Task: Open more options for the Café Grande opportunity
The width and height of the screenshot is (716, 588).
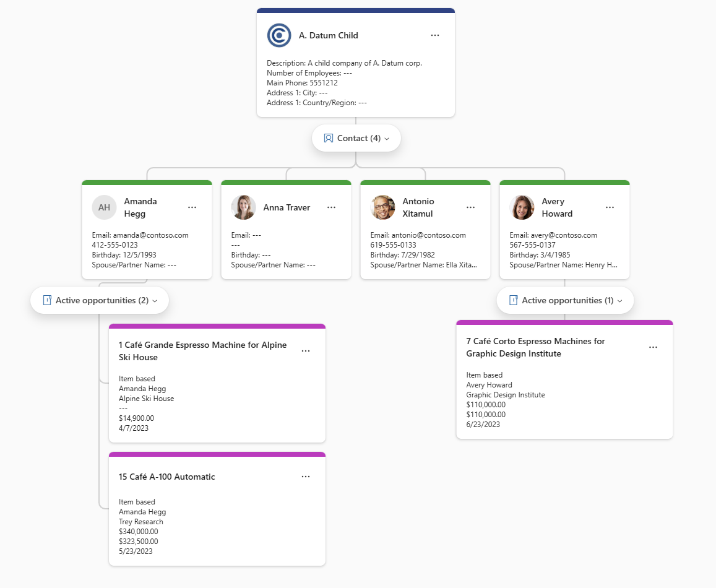Action: 306,351
